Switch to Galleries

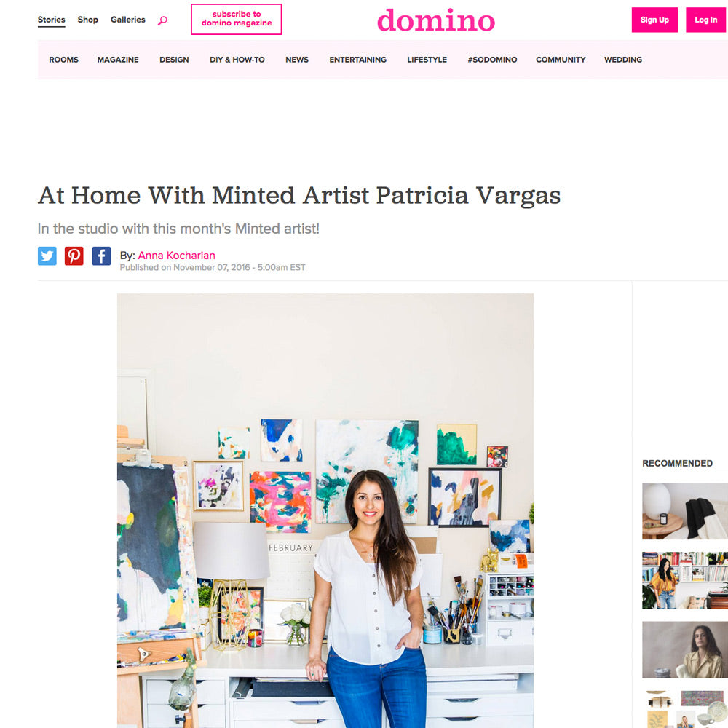tap(127, 20)
